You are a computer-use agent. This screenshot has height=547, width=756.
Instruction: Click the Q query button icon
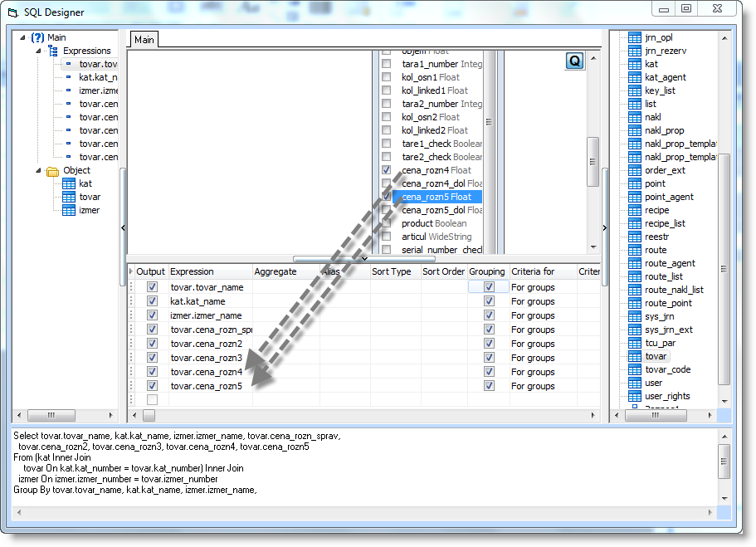point(574,61)
